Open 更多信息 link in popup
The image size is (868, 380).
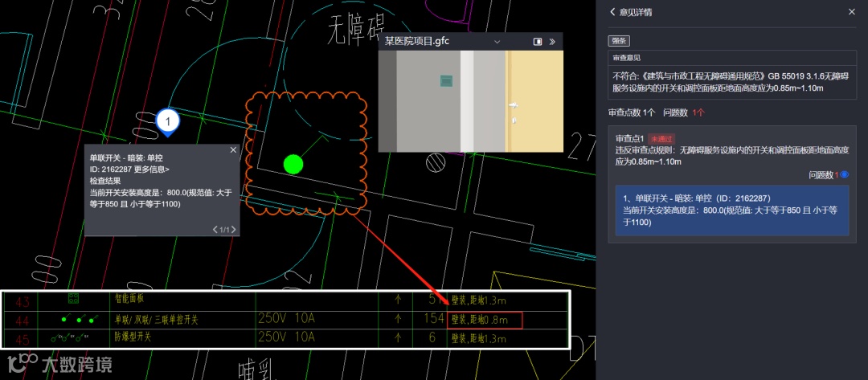pos(152,170)
